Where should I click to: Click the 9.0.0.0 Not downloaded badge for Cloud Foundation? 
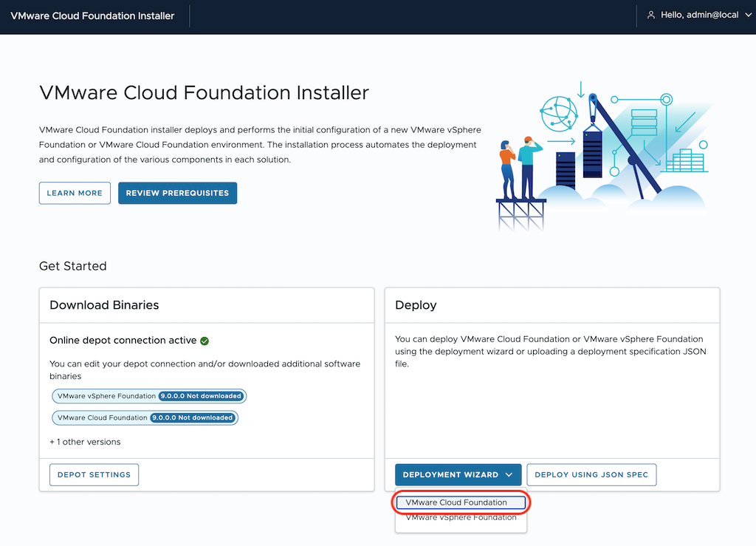(x=193, y=417)
